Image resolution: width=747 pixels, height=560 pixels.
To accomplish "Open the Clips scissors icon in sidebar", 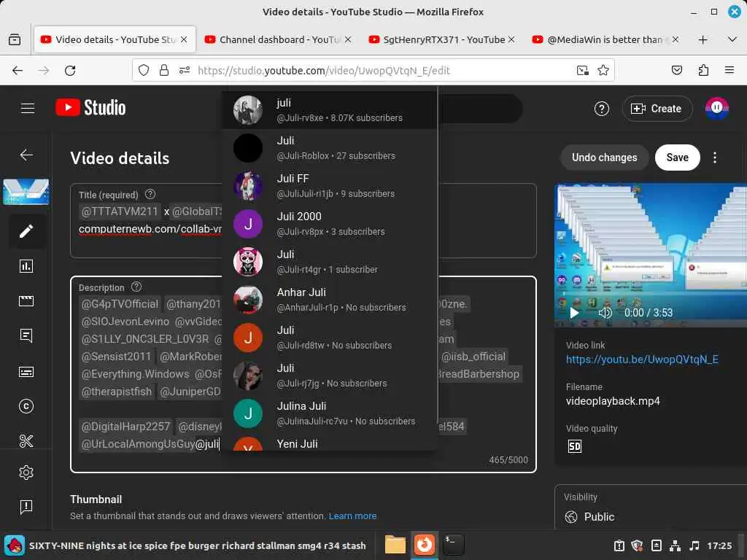I will (26, 441).
